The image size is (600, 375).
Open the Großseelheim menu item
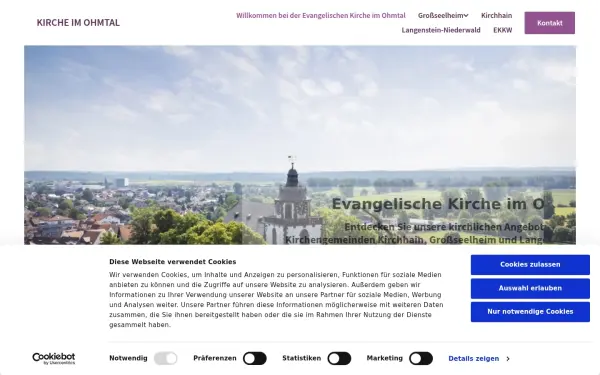440,16
